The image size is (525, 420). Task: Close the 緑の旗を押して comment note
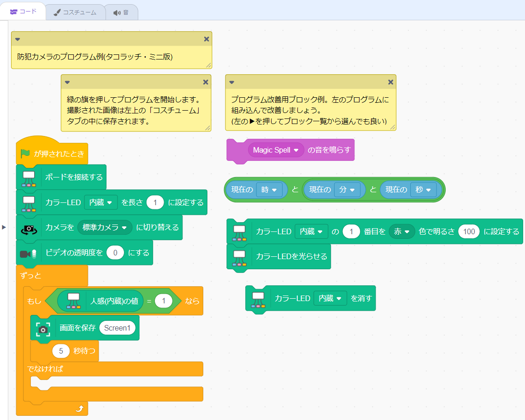coord(206,82)
